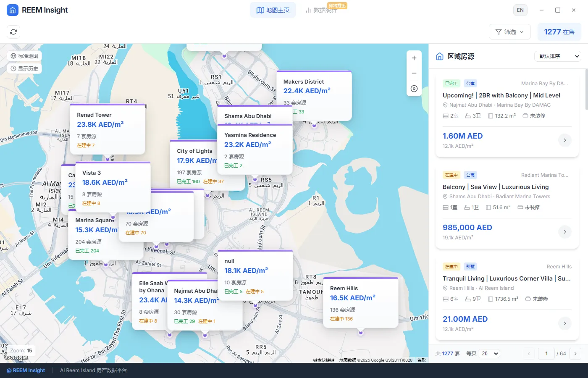The width and height of the screenshot is (588, 378).
Task: Toggle the 标准地图 map type
Action: (24, 56)
